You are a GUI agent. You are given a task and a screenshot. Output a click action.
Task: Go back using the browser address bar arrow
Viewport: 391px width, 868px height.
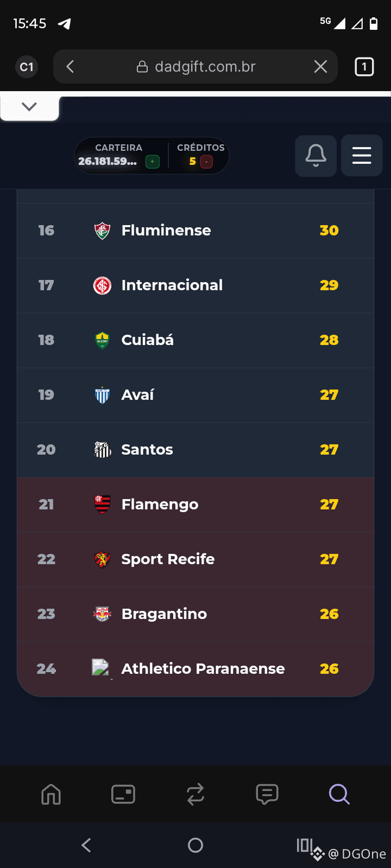pos(70,67)
